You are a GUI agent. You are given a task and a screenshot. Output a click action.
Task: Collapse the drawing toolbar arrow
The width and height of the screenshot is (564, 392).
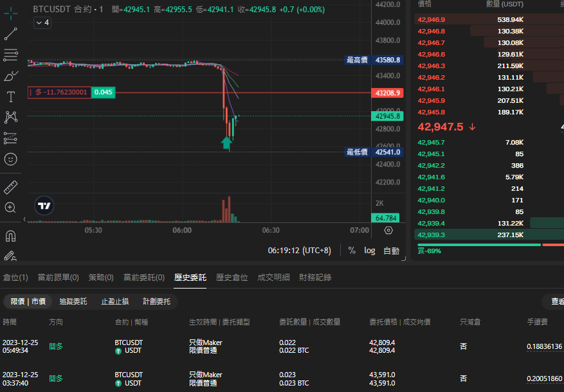coord(24,219)
